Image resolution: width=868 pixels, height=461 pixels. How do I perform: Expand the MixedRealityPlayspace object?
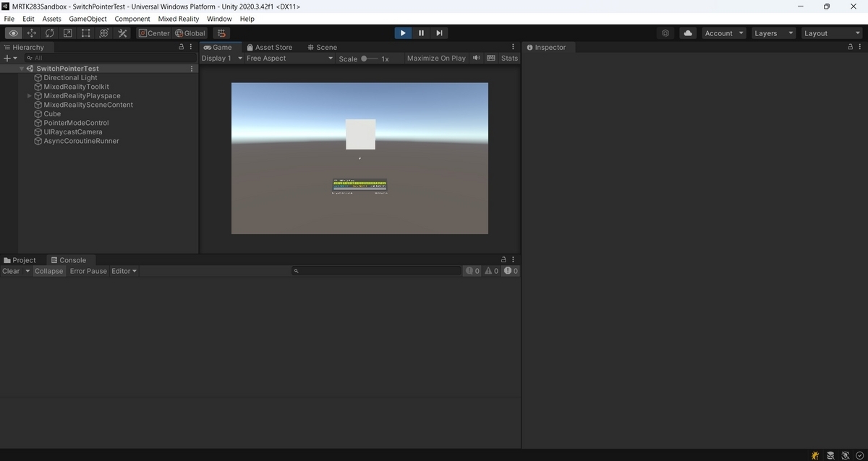coord(30,96)
